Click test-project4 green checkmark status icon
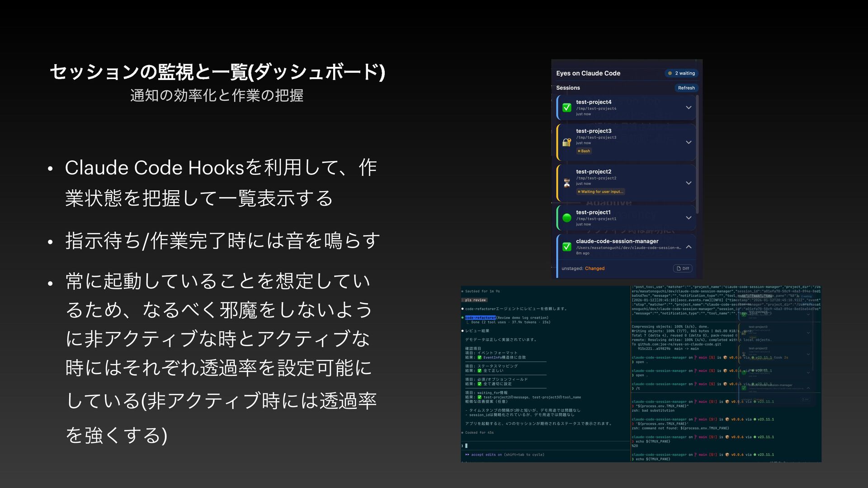 click(566, 108)
